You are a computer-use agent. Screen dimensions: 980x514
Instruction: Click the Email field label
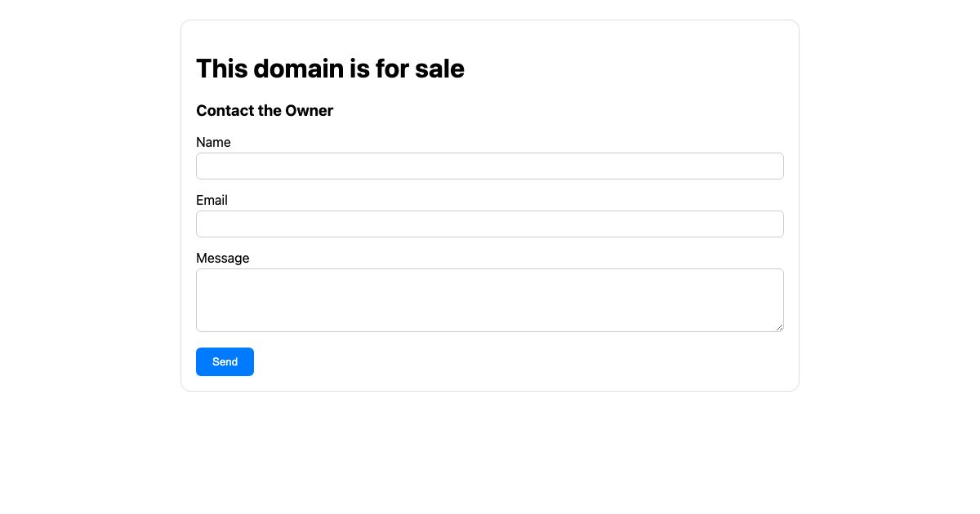tap(212, 200)
